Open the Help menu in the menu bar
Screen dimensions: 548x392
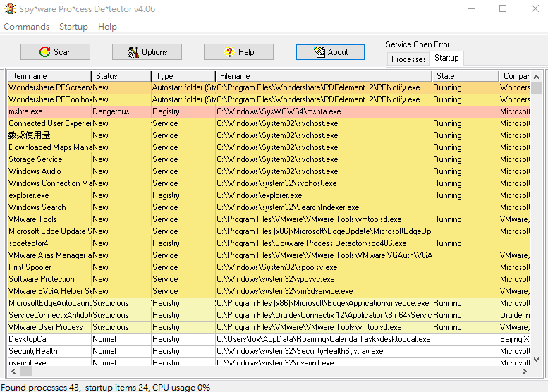pyautogui.click(x=107, y=27)
